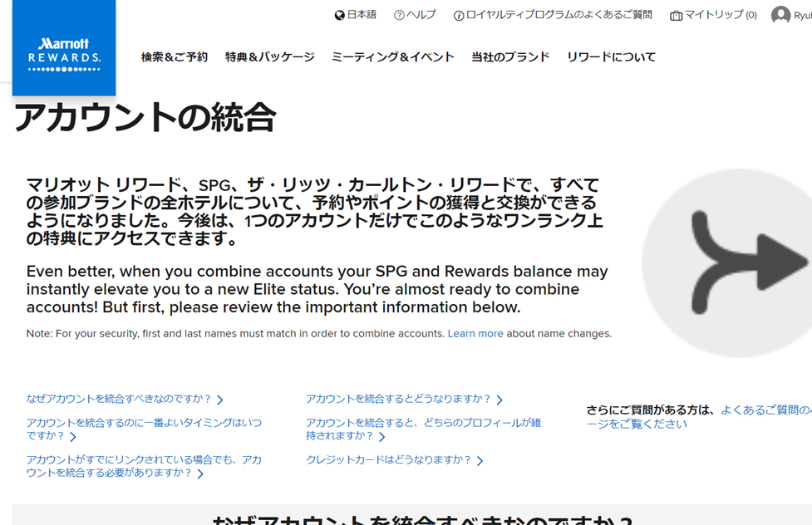Image resolution: width=812 pixels, height=525 pixels.
Task: Click the Marriott Rewards logo
Action: point(64,48)
